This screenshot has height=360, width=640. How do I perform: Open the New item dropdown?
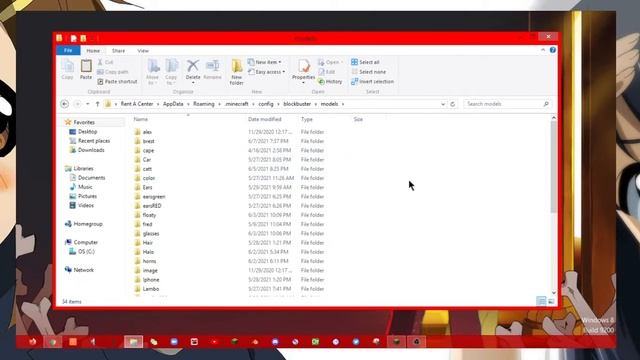pyautogui.click(x=264, y=62)
